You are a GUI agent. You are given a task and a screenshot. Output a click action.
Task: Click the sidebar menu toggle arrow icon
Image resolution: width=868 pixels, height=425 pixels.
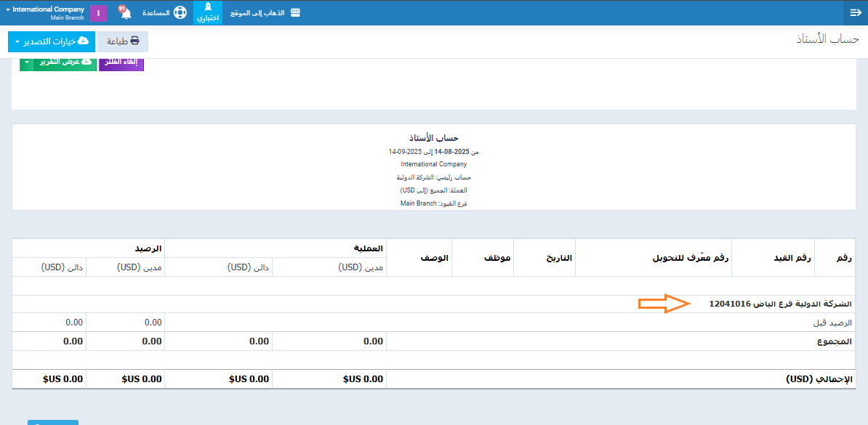click(x=855, y=12)
